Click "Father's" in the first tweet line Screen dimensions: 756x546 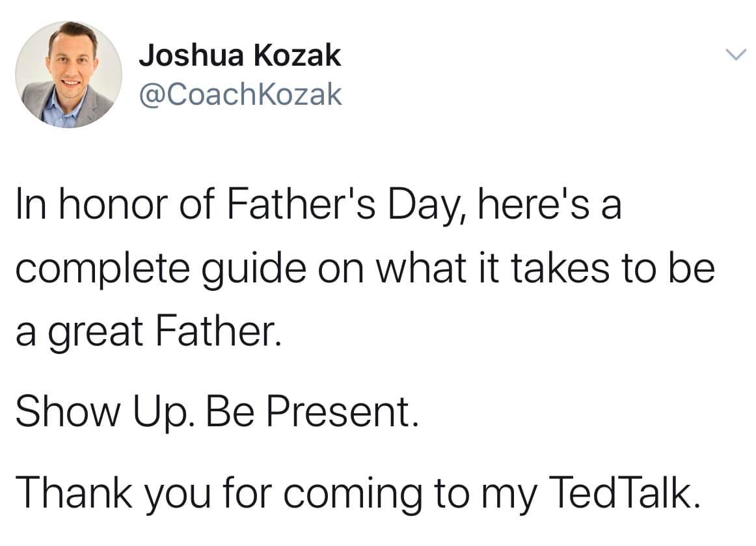[x=301, y=204]
